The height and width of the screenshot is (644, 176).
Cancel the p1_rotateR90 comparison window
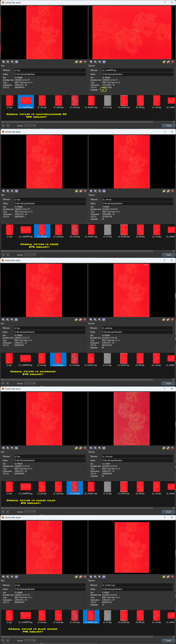point(168,126)
